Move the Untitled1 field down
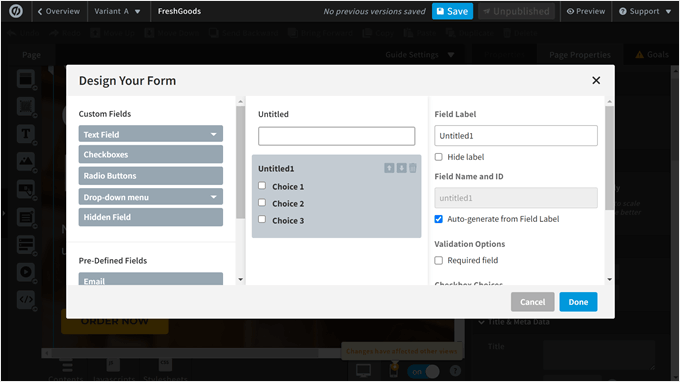Viewport: 680px width, 382px height. [x=402, y=168]
